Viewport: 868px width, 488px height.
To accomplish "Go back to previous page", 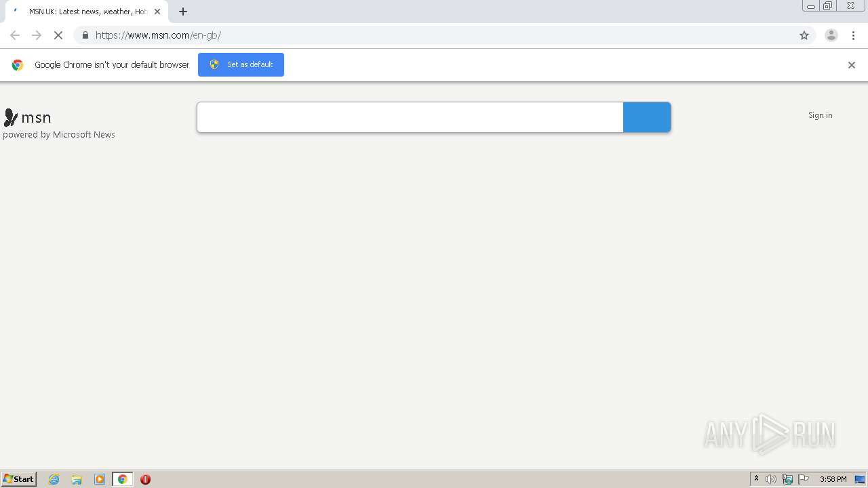I will (15, 35).
